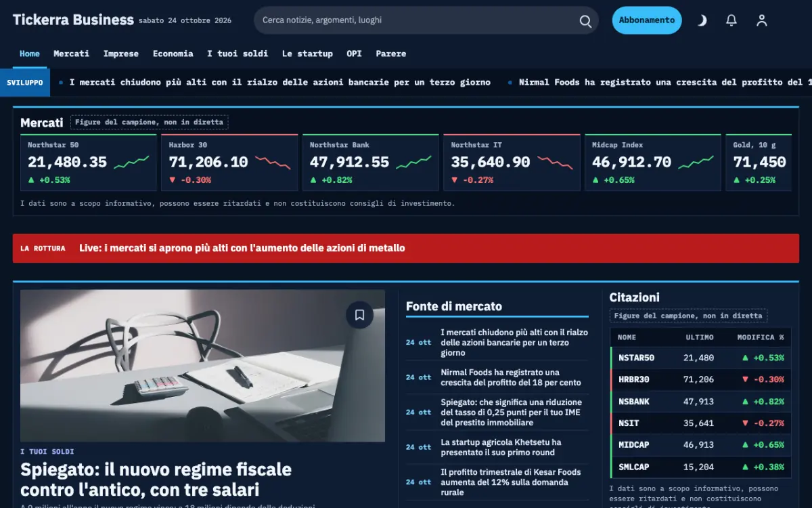Screen dimensions: 812x508
Task: Go to Tickerra Business site logo
Action: tap(73, 20)
